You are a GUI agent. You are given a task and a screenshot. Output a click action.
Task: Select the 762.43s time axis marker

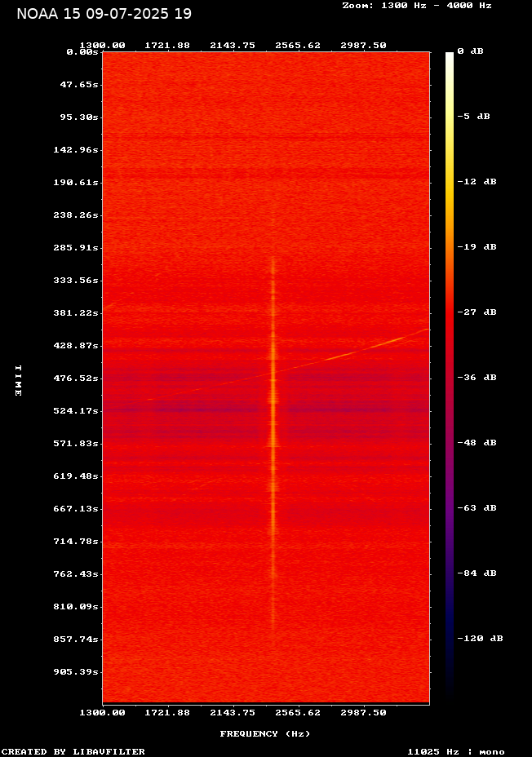(76, 574)
